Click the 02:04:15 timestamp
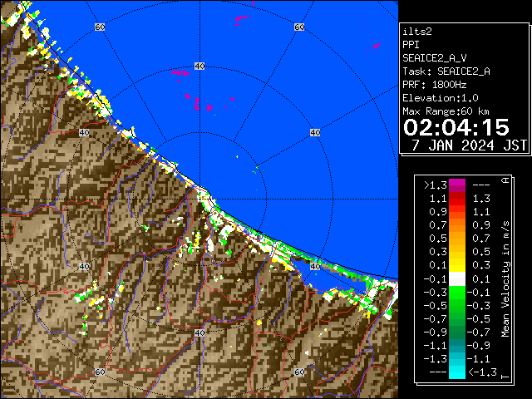This screenshot has width=532, height=399. point(456,127)
